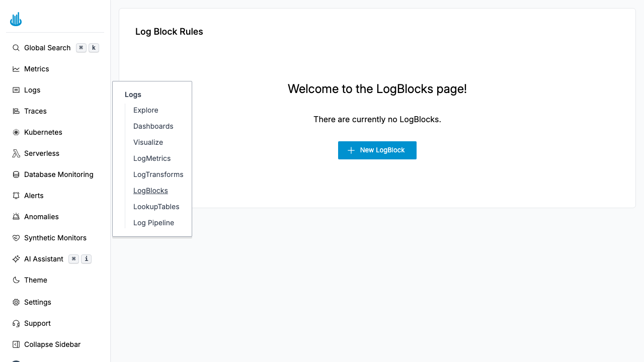Select Explore from the Logs menu
644x362 pixels.
pyautogui.click(x=145, y=110)
